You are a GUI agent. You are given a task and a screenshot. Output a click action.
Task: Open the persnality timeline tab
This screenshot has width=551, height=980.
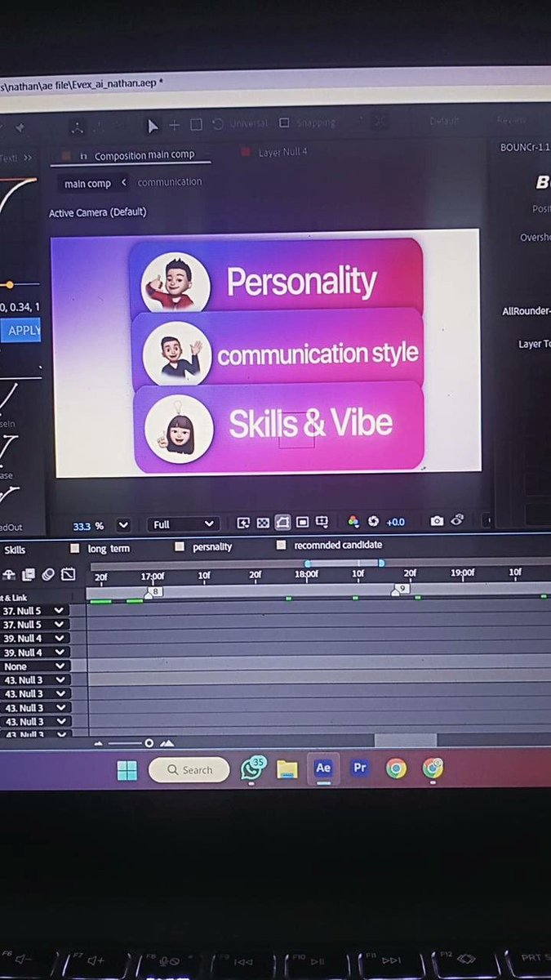coord(212,546)
